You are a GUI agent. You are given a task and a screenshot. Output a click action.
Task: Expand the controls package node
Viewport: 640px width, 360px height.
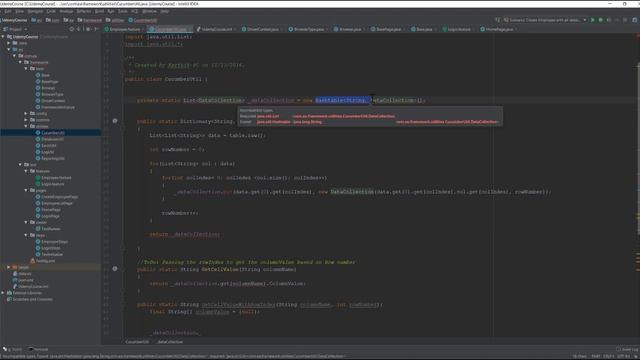click(x=26, y=120)
